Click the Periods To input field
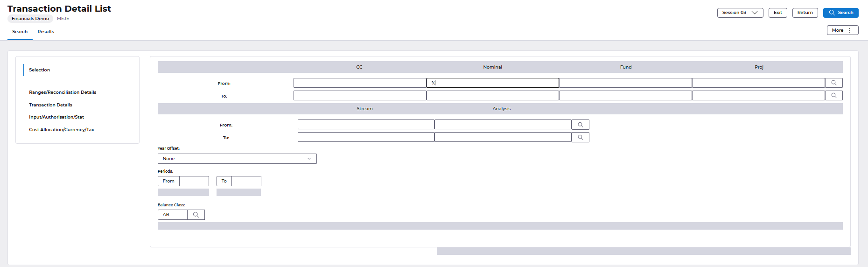The width and height of the screenshot is (868, 267). [246, 181]
